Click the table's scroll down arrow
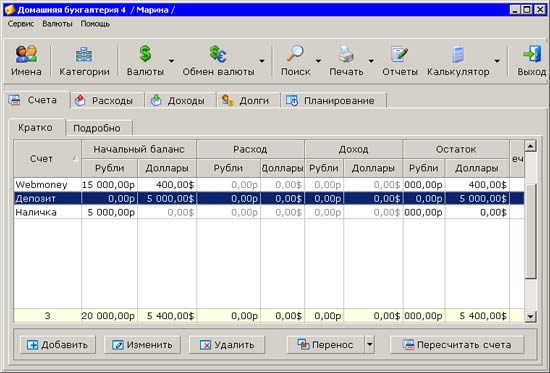 click(x=530, y=316)
